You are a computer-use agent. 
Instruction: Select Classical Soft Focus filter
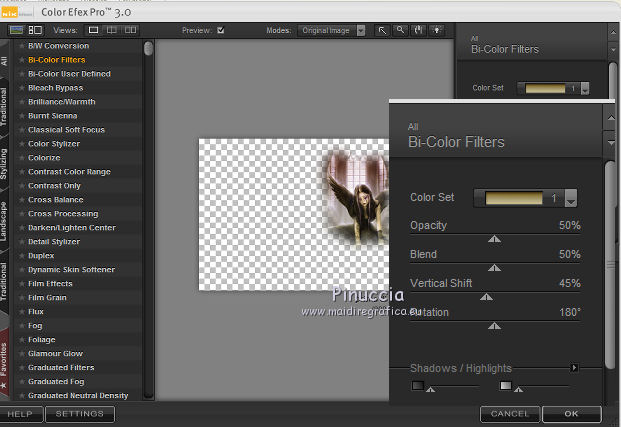(x=67, y=130)
